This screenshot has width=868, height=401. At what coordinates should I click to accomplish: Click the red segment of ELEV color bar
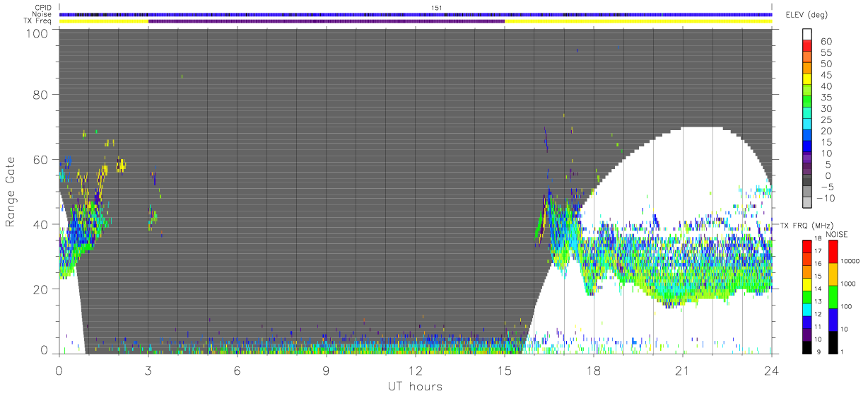pos(808,46)
